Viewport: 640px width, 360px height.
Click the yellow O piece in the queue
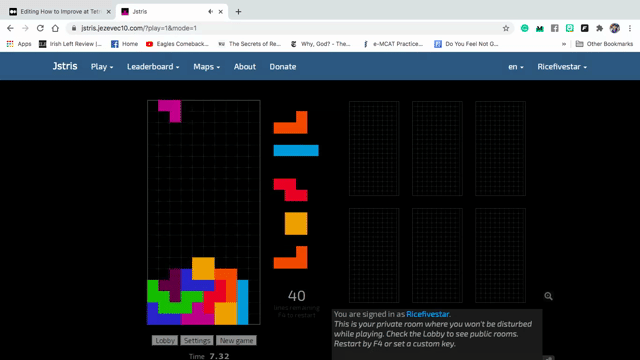point(296,223)
